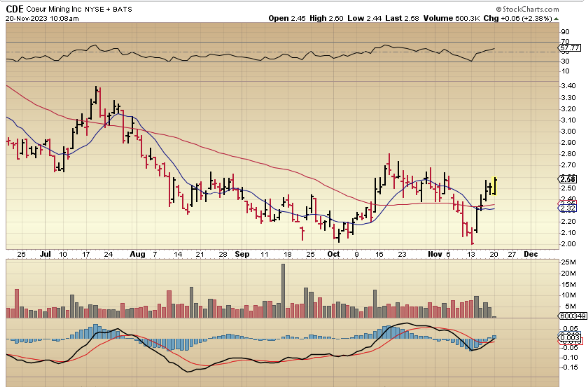Click the Dec label on date axis
588x387 pixels.
pyautogui.click(x=531, y=254)
